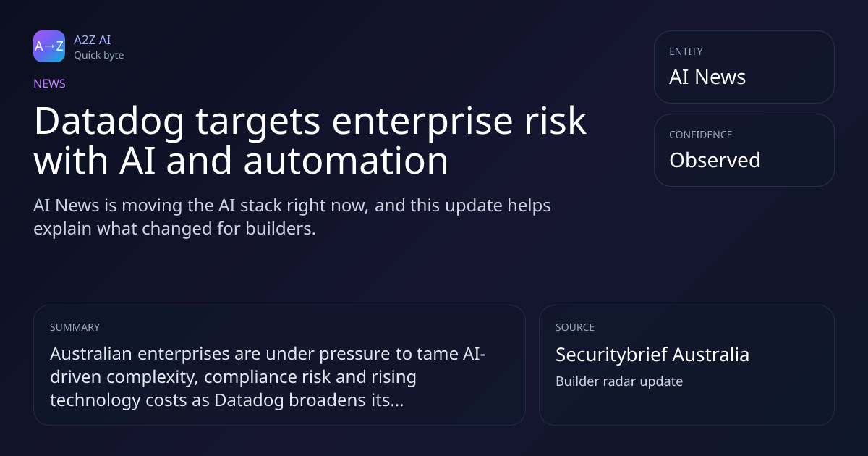Click the purple NEWS category label
The image size is (868, 456).
coord(49,83)
